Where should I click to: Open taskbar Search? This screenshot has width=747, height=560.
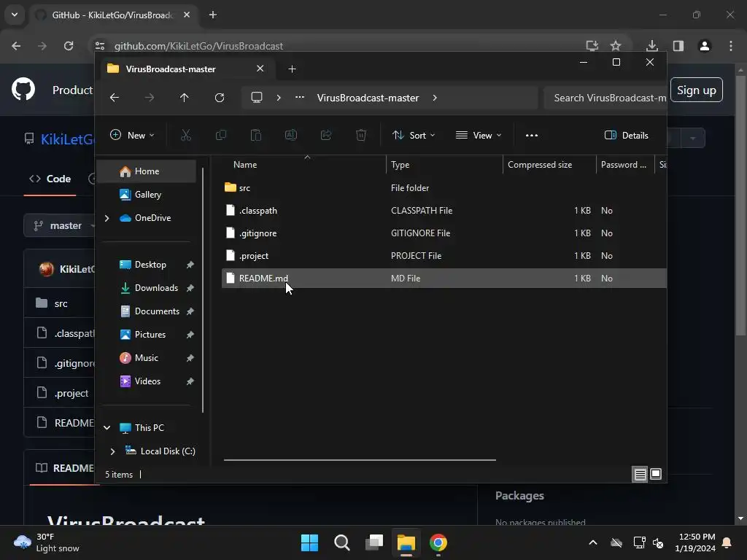(342, 542)
